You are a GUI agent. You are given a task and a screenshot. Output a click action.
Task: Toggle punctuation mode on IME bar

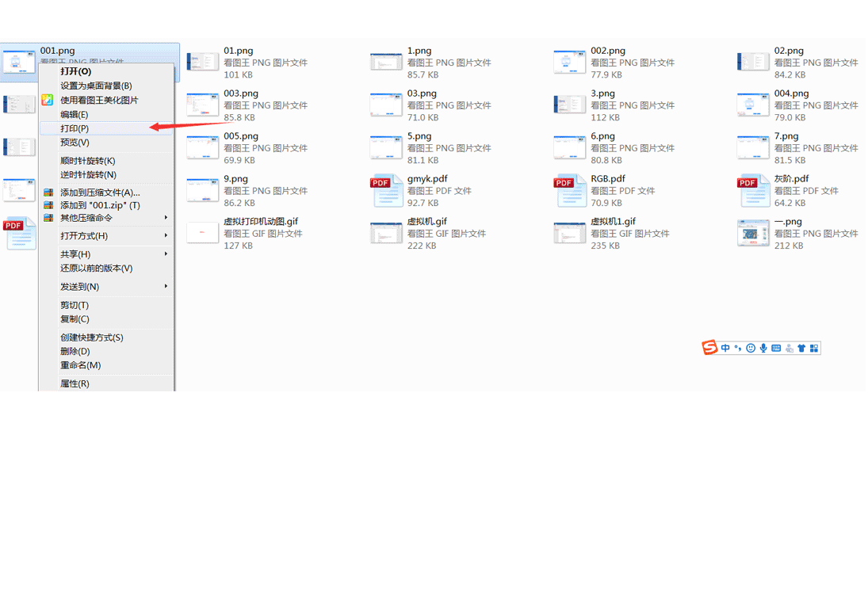(x=738, y=348)
